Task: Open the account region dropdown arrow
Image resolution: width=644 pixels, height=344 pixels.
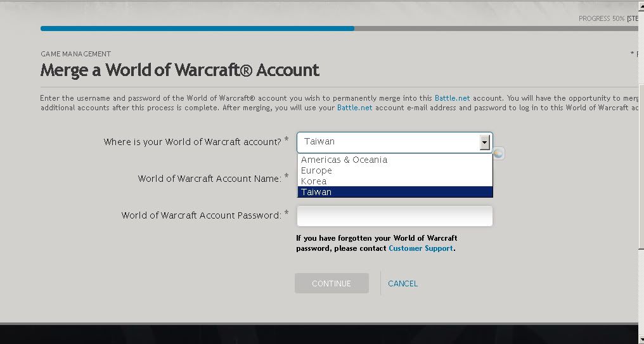Action: [x=485, y=143]
